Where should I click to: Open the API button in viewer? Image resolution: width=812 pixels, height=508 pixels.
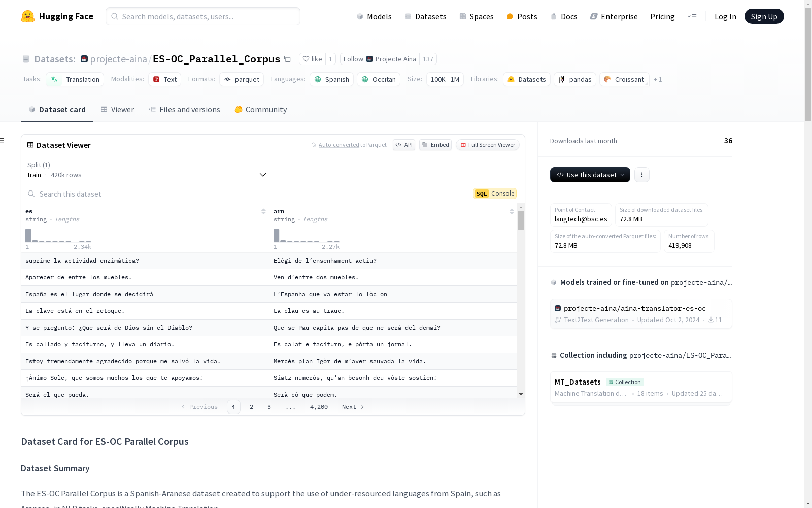(x=404, y=145)
